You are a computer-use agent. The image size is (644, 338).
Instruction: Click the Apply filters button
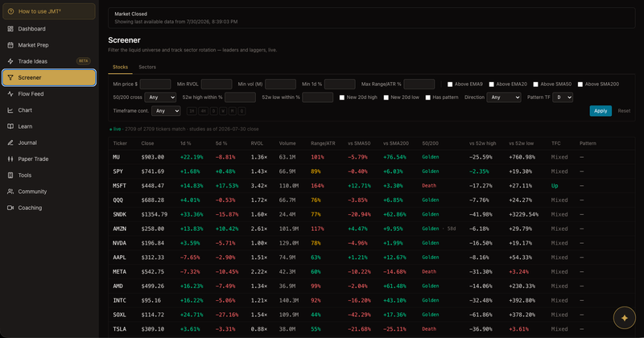coord(601,111)
